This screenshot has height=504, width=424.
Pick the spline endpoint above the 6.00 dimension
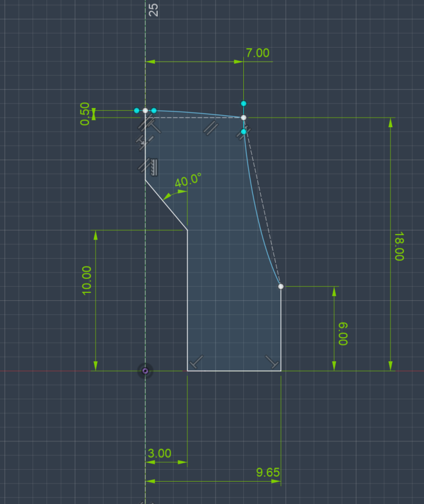point(281,286)
